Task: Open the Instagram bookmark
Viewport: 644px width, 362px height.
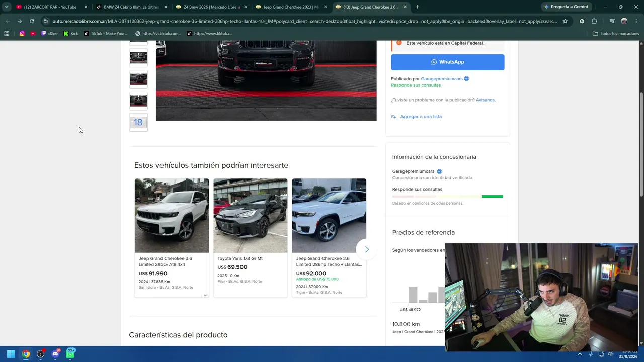Action: click(22, 34)
